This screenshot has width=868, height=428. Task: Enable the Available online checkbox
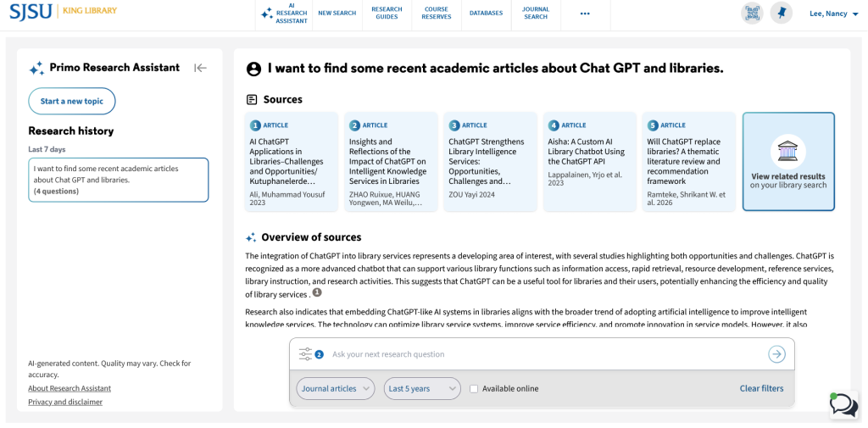(x=474, y=389)
